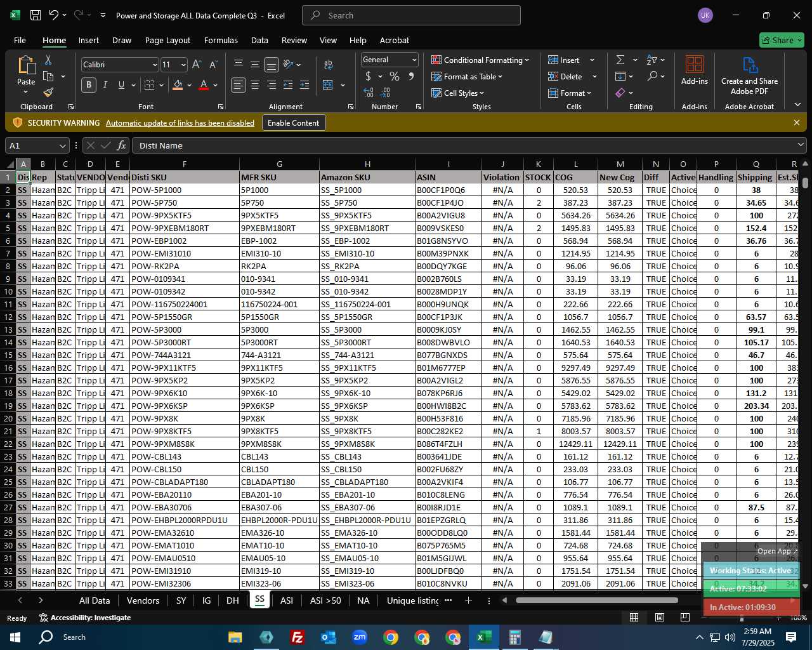
Task: Apply Percent Style number format
Action: [x=395, y=76]
